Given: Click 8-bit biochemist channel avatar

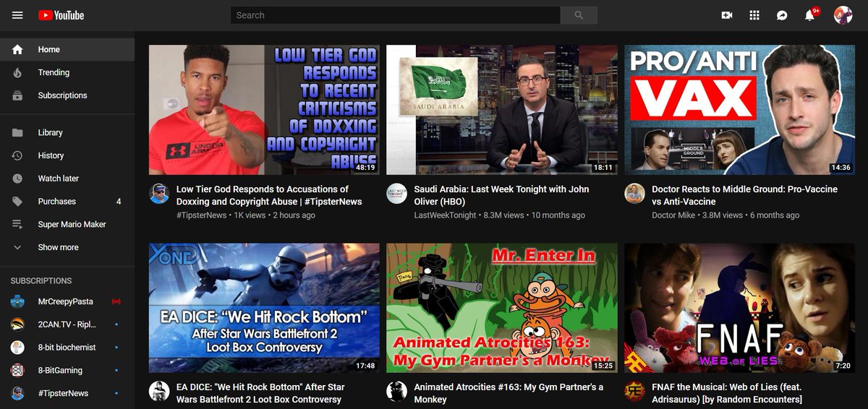Looking at the screenshot, I should coord(17,348).
